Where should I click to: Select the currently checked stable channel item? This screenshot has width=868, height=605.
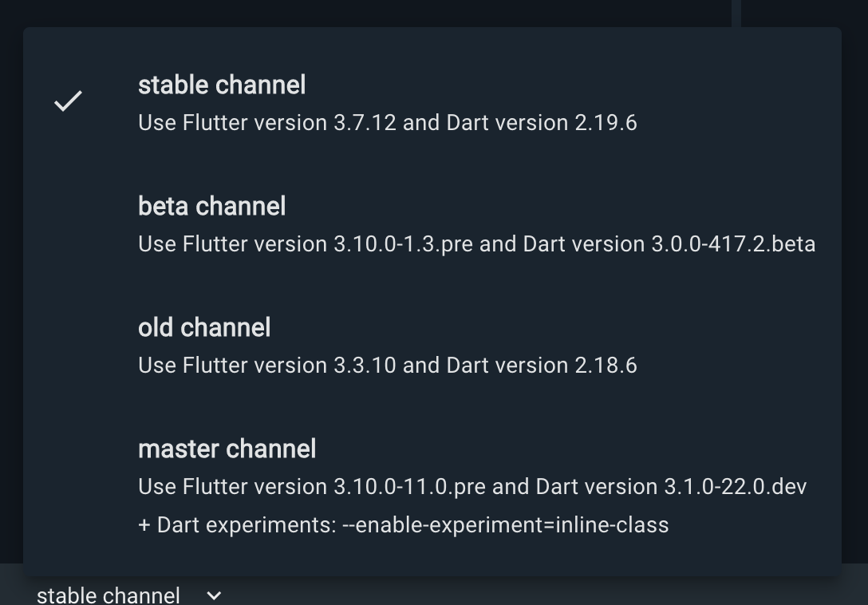pyautogui.click(x=222, y=85)
